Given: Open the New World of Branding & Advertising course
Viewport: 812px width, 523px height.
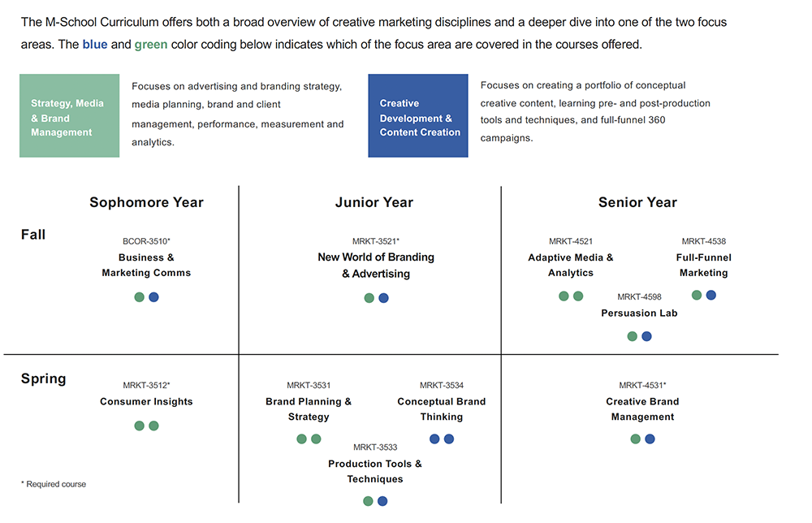Looking at the screenshot, I should (376, 265).
